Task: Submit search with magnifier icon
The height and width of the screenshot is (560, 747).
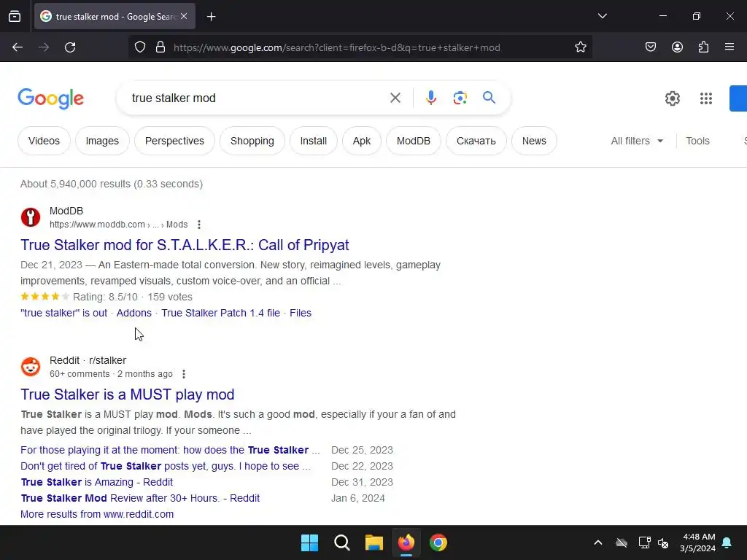Action: [489, 98]
